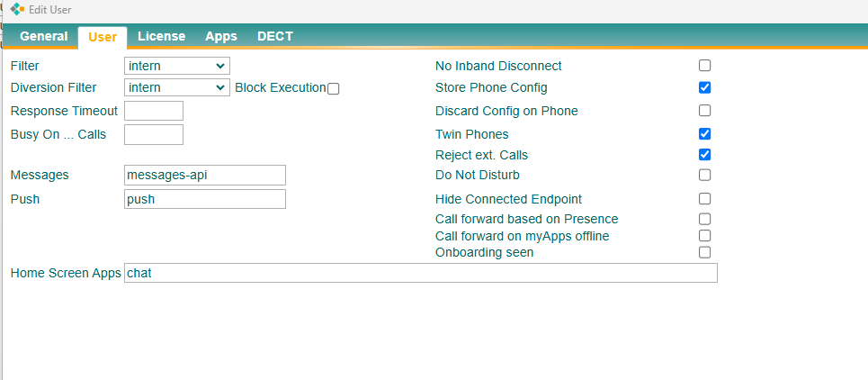This screenshot has width=868, height=380.
Task: Tick the Onboarding seen checkbox
Action: click(x=704, y=253)
